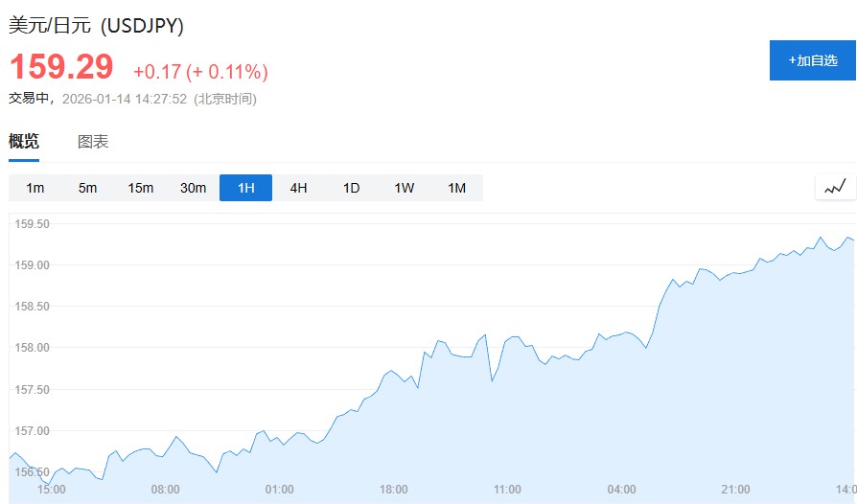Viewport: 857px width, 504px height.
Task: Click the 美元/日元 (USDJPY) title
Action: (96, 26)
